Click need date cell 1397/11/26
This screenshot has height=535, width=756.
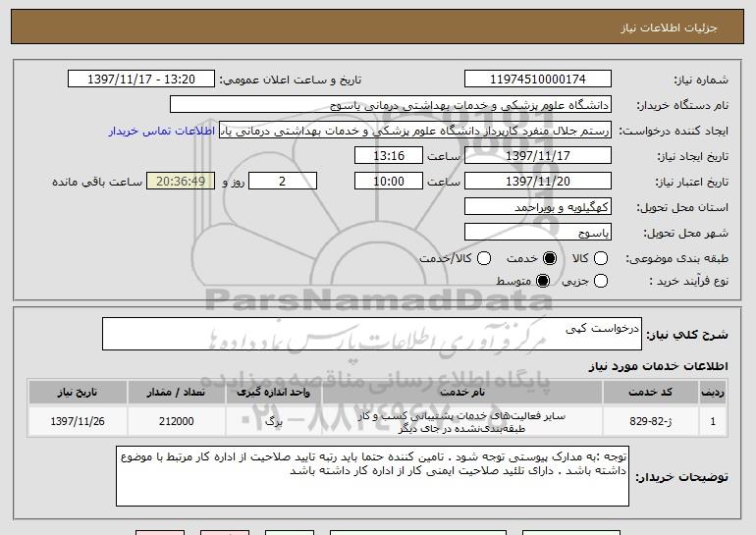coord(78,421)
